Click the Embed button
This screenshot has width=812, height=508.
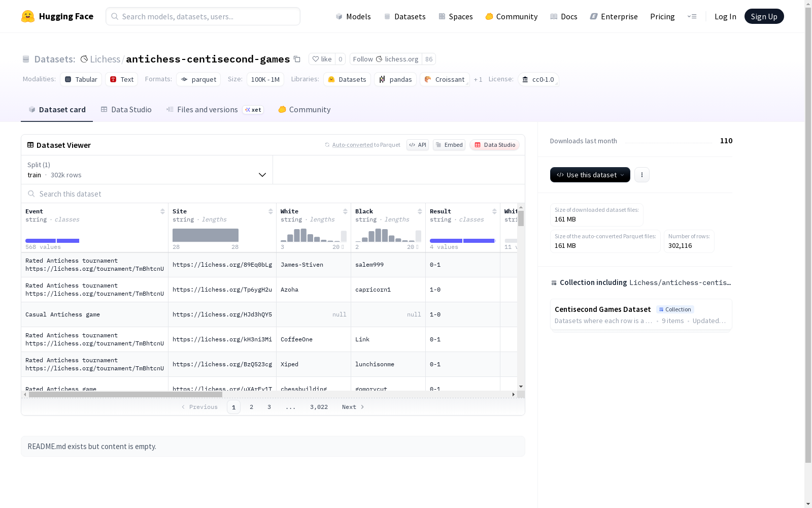[x=449, y=145]
